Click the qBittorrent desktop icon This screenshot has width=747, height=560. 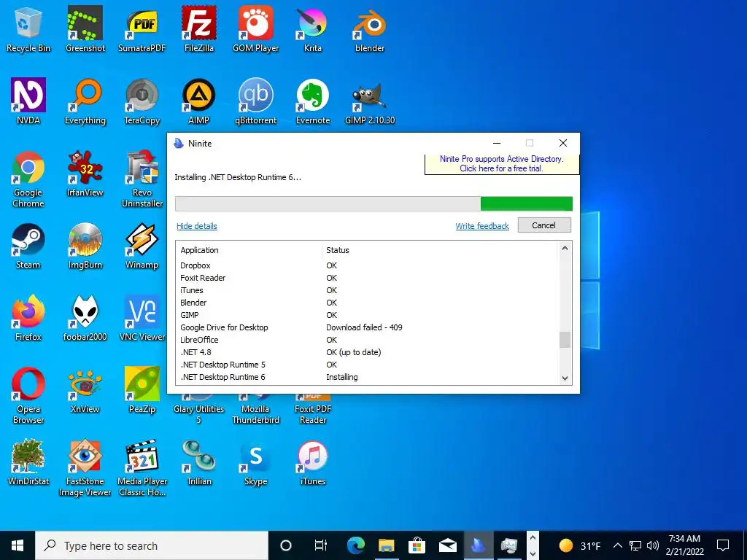click(x=256, y=101)
